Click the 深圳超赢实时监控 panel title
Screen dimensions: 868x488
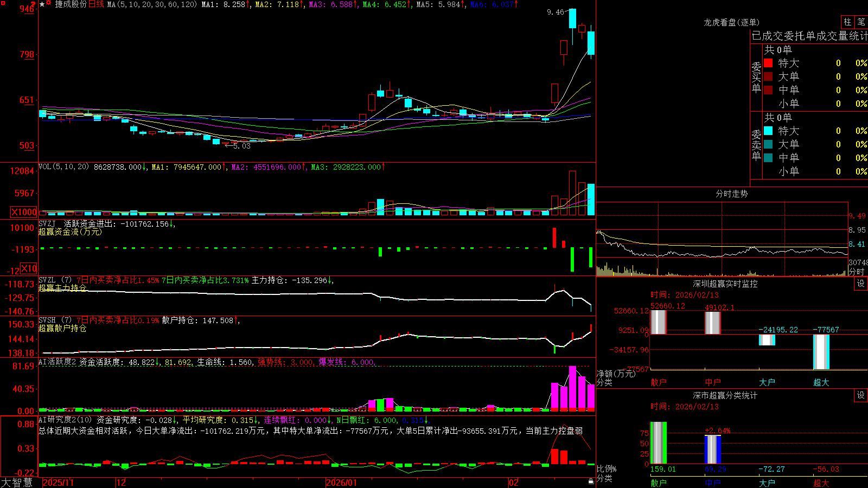click(x=725, y=284)
